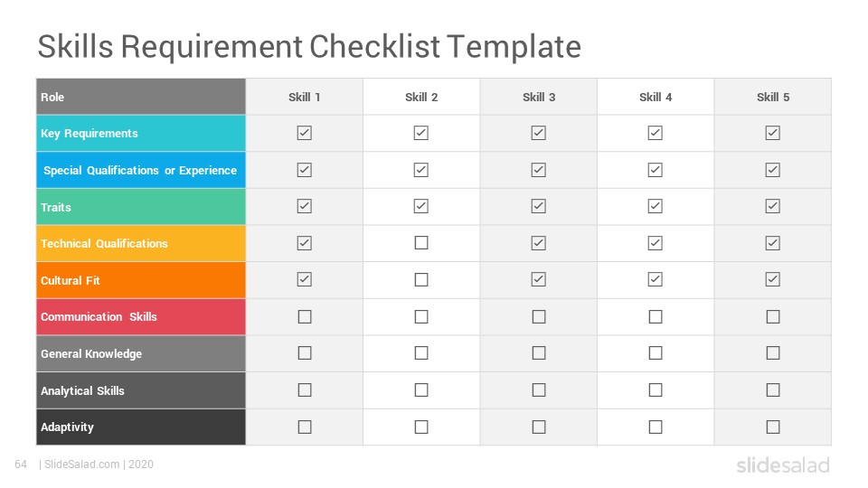
Task: Click the gray Role header cell
Action: pos(141,97)
